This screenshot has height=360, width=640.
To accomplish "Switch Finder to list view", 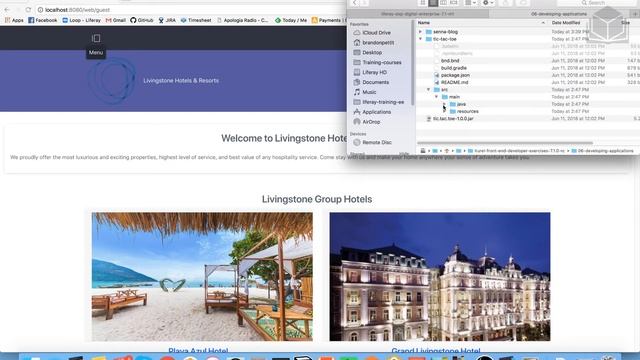I will point(433,3).
